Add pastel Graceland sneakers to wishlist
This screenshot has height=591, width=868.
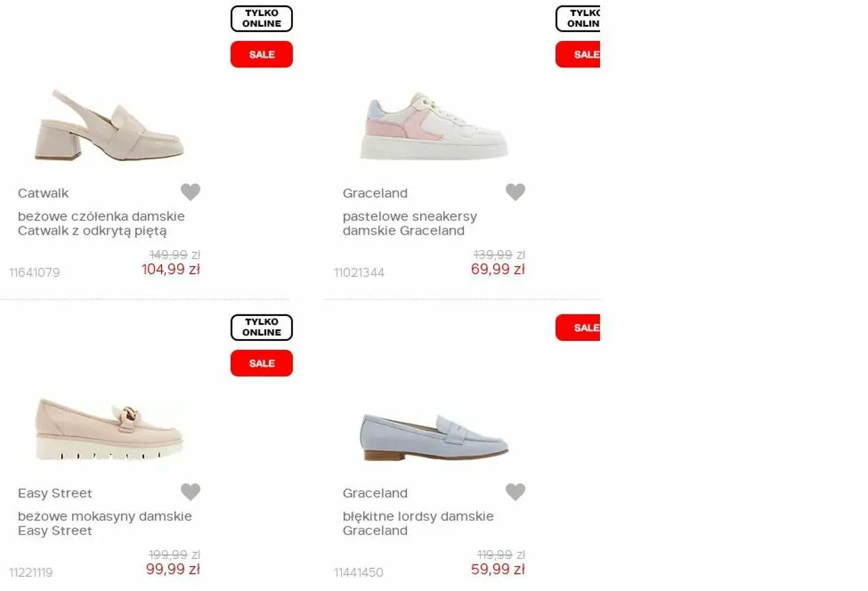515,192
